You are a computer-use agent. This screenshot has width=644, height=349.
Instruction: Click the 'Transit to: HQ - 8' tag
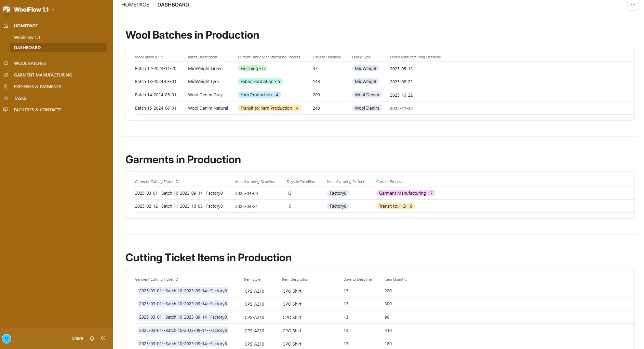[x=395, y=206]
